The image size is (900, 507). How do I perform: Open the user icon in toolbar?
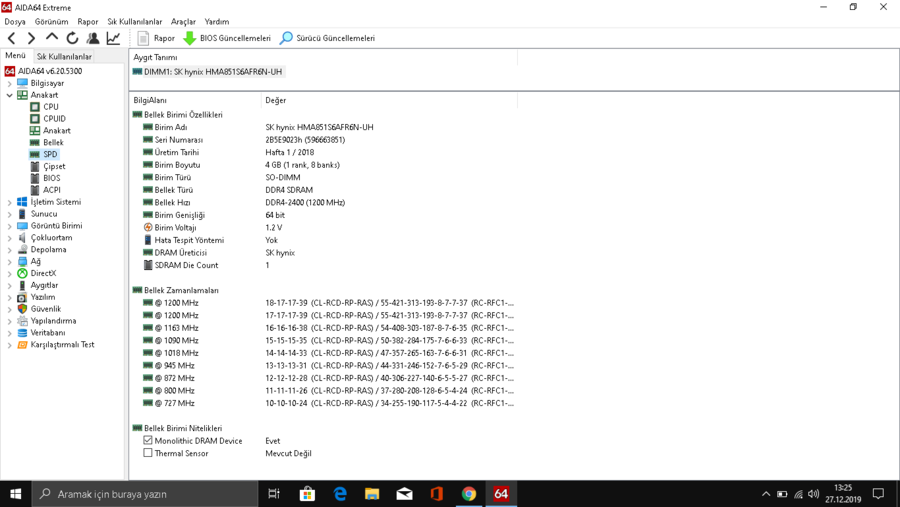click(93, 38)
